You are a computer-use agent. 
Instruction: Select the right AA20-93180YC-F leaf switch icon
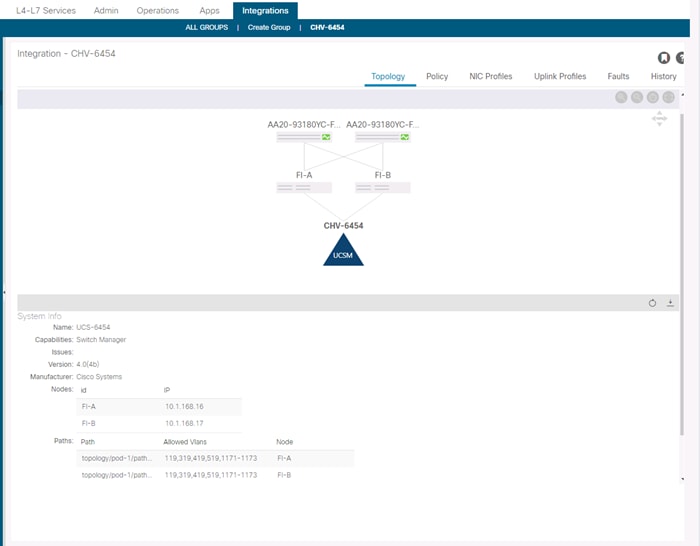(x=382, y=137)
